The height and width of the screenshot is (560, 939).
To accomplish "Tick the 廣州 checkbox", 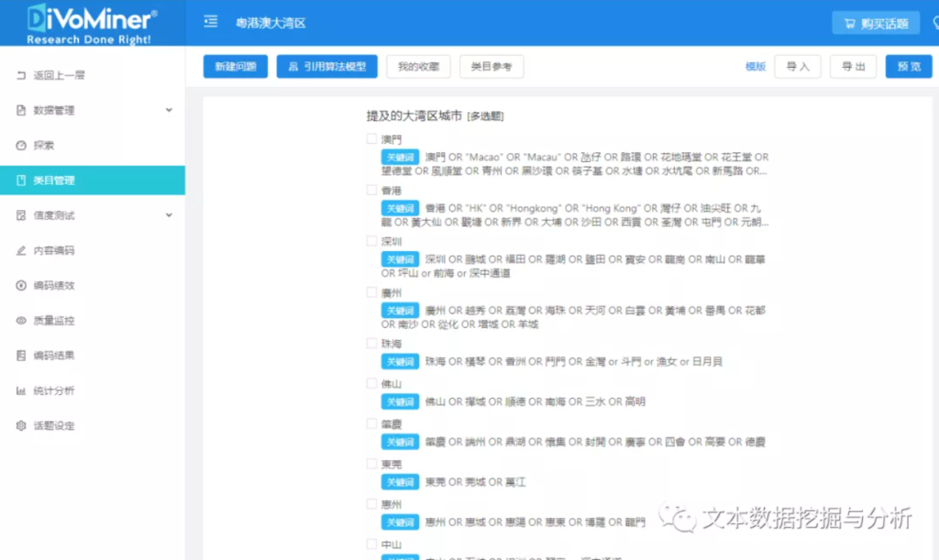I will tap(371, 292).
